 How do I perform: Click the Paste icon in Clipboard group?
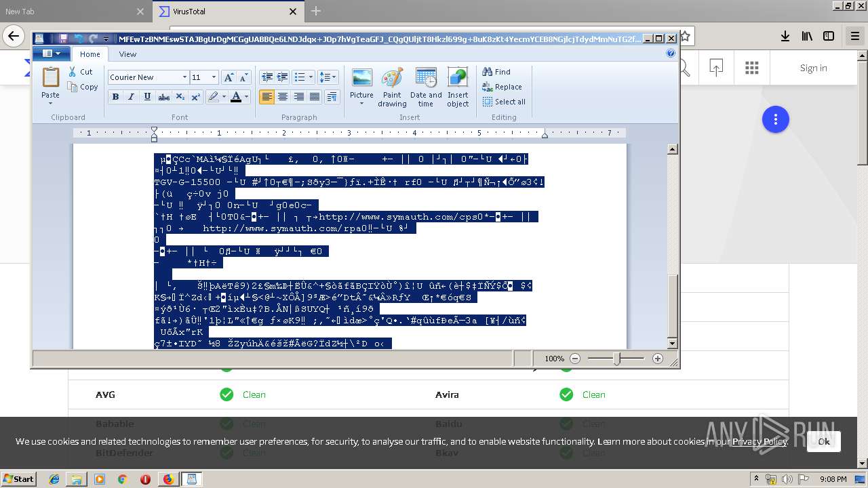tap(50, 78)
